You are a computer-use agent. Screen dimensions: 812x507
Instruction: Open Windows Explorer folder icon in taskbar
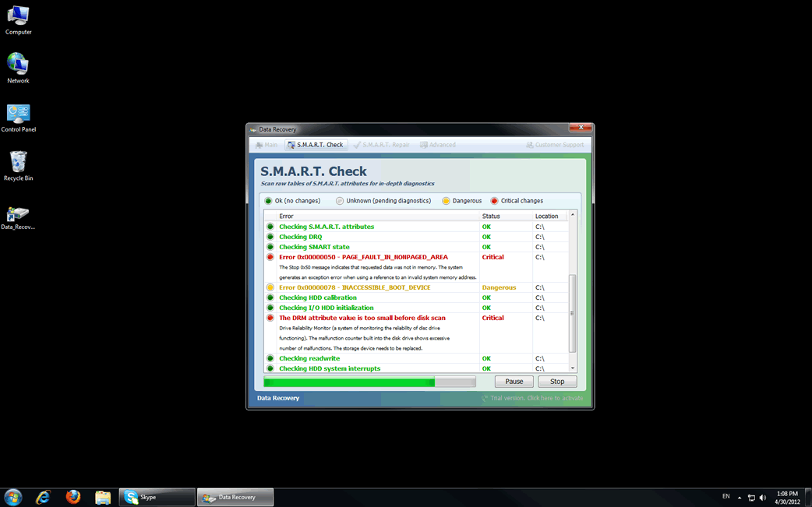103,497
